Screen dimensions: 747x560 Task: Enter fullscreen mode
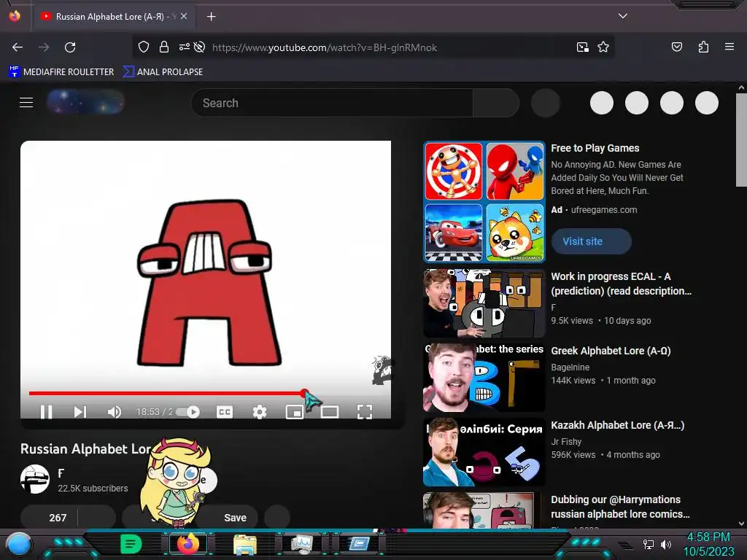click(365, 412)
